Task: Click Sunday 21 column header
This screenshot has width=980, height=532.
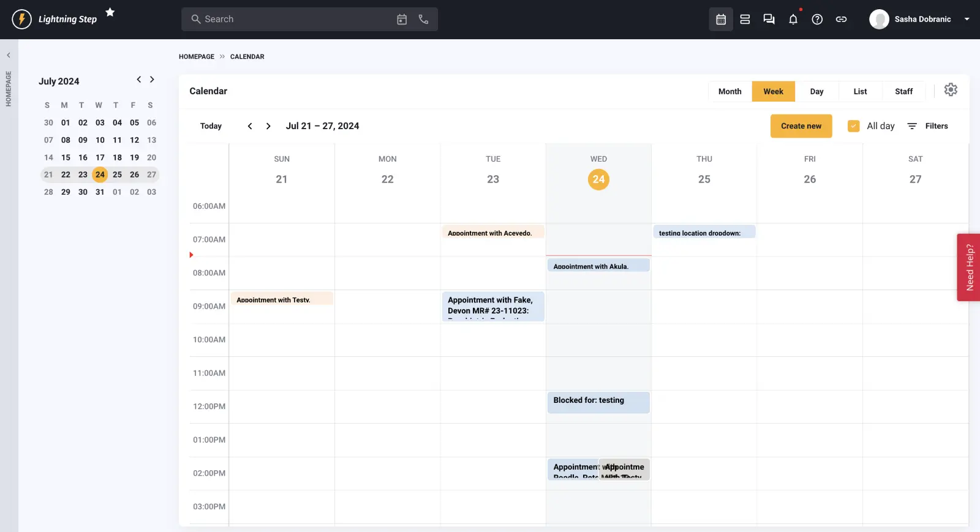Action: tap(282, 171)
